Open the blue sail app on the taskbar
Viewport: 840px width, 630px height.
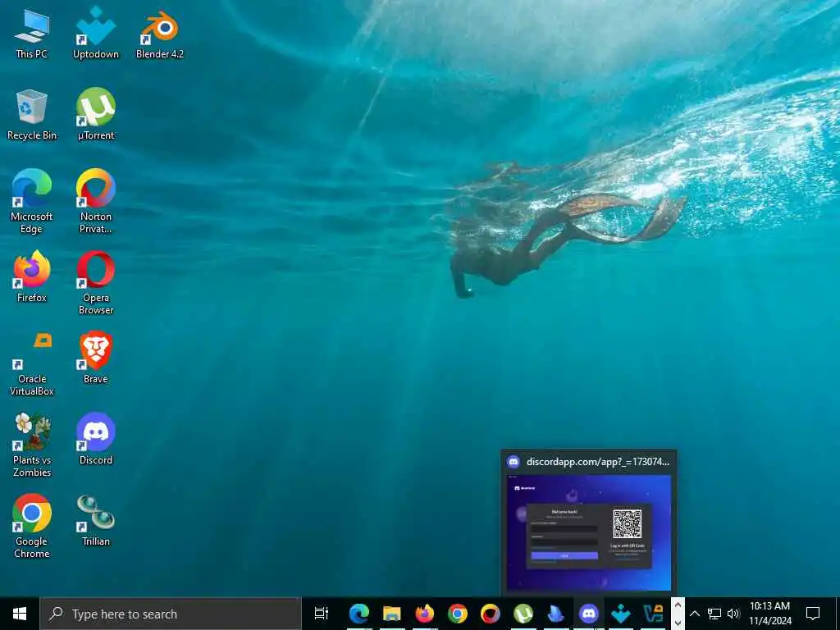coord(556,614)
